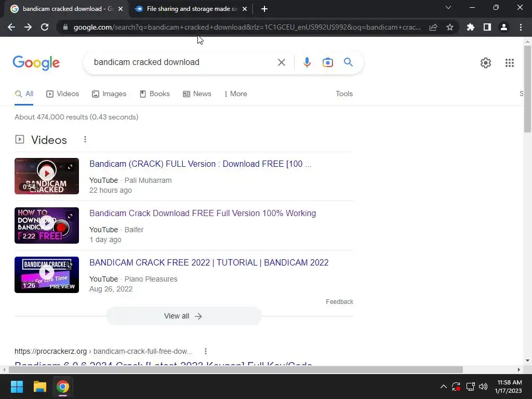Go back using browser back arrow
532x399 pixels.
tap(11, 27)
